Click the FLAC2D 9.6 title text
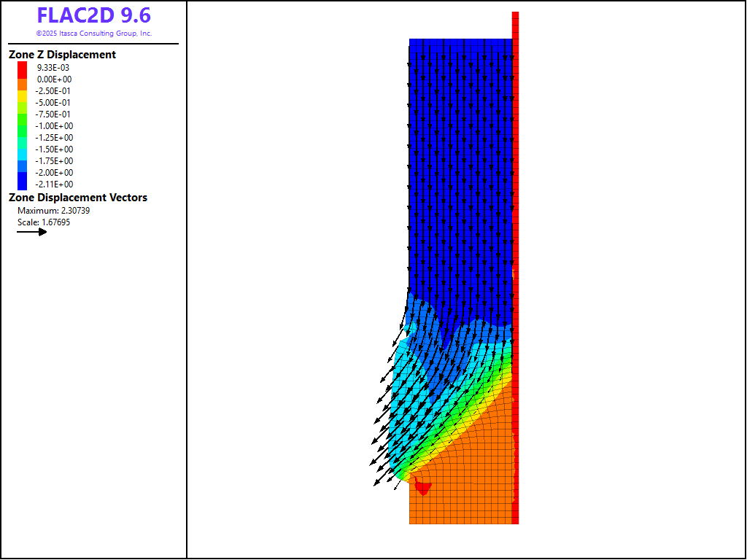 coord(93,15)
